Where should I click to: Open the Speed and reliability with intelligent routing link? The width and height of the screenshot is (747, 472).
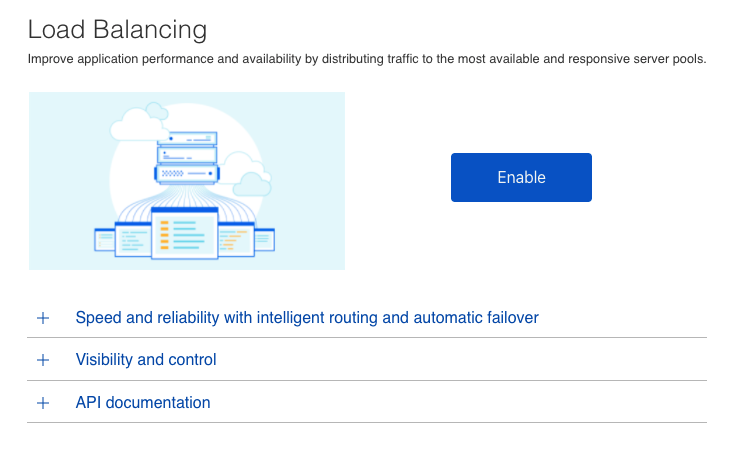click(x=307, y=318)
